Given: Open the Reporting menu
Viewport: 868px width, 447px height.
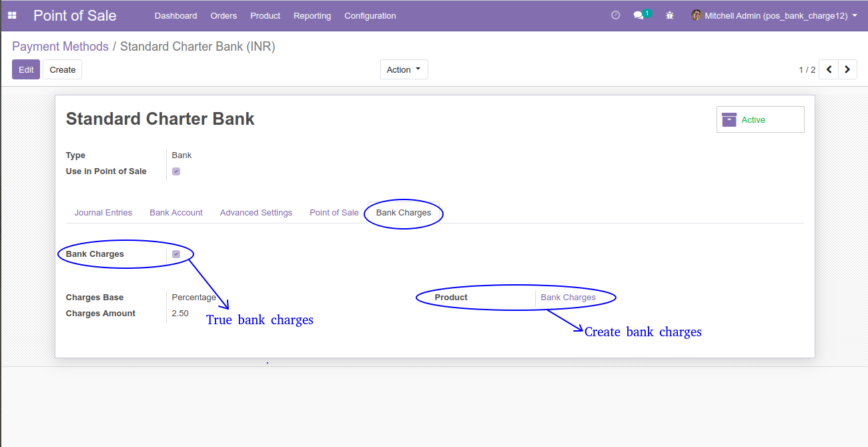Looking at the screenshot, I should [312, 15].
